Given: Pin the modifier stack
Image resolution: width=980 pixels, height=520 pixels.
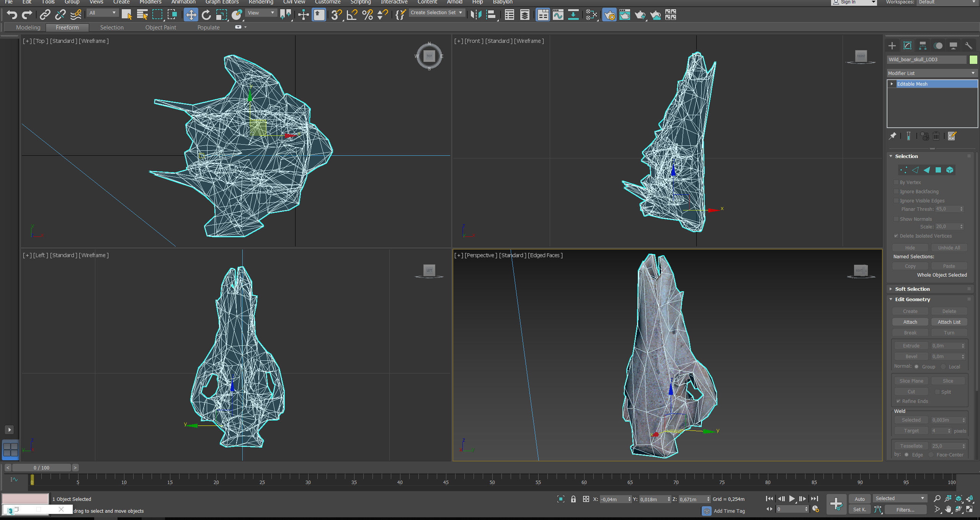Looking at the screenshot, I should tap(892, 136).
